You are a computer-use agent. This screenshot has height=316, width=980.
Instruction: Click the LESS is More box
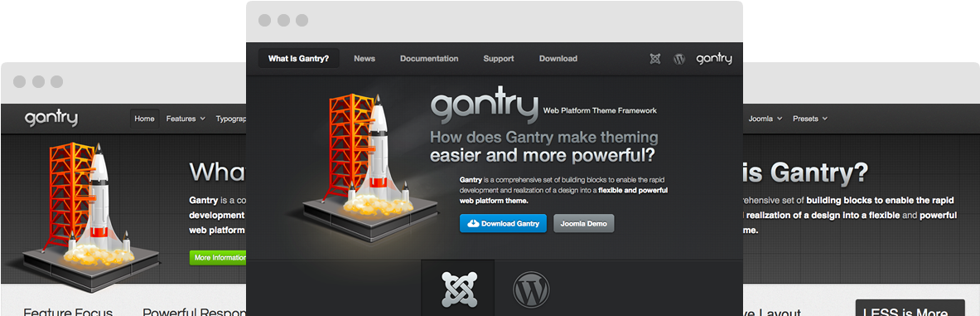click(910, 308)
